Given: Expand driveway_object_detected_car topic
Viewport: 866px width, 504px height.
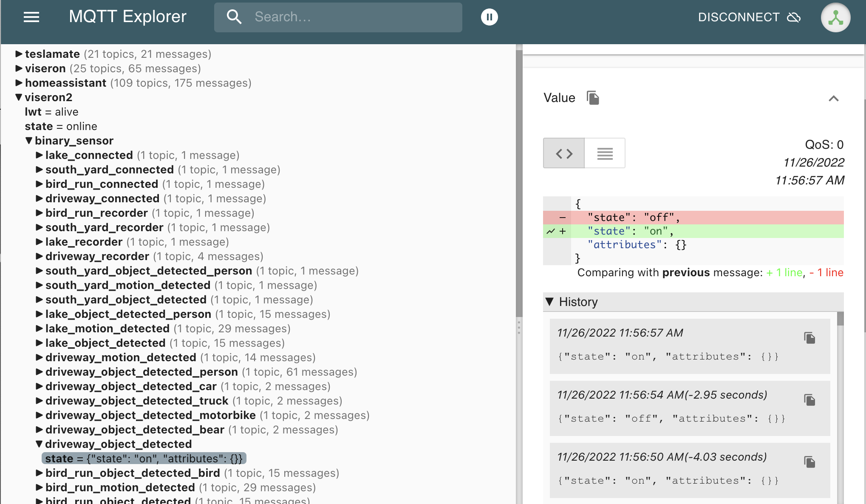Looking at the screenshot, I should 39,386.
